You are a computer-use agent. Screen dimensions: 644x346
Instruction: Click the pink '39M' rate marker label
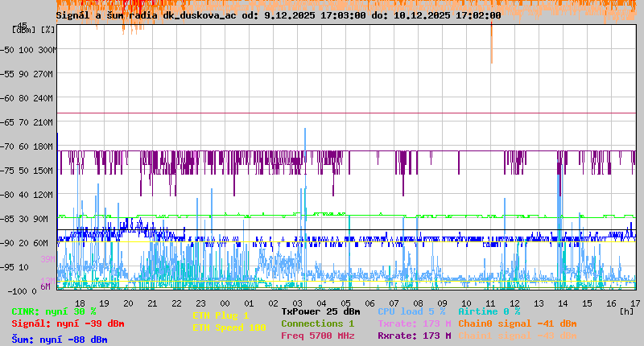(47, 259)
